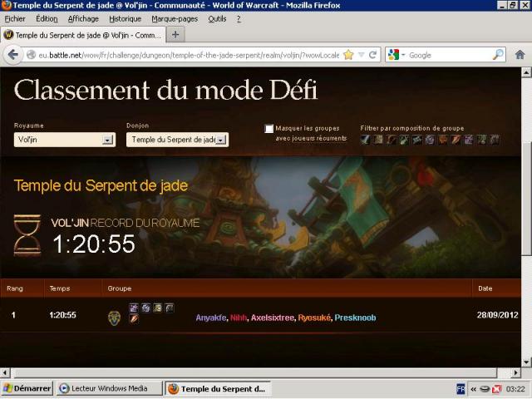
Task: Open the Affichage menu
Action: [x=83, y=19]
